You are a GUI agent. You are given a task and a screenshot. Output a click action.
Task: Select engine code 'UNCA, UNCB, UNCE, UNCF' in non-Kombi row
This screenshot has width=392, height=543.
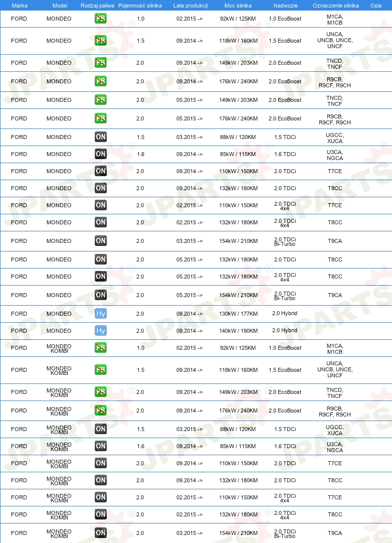pos(335,40)
